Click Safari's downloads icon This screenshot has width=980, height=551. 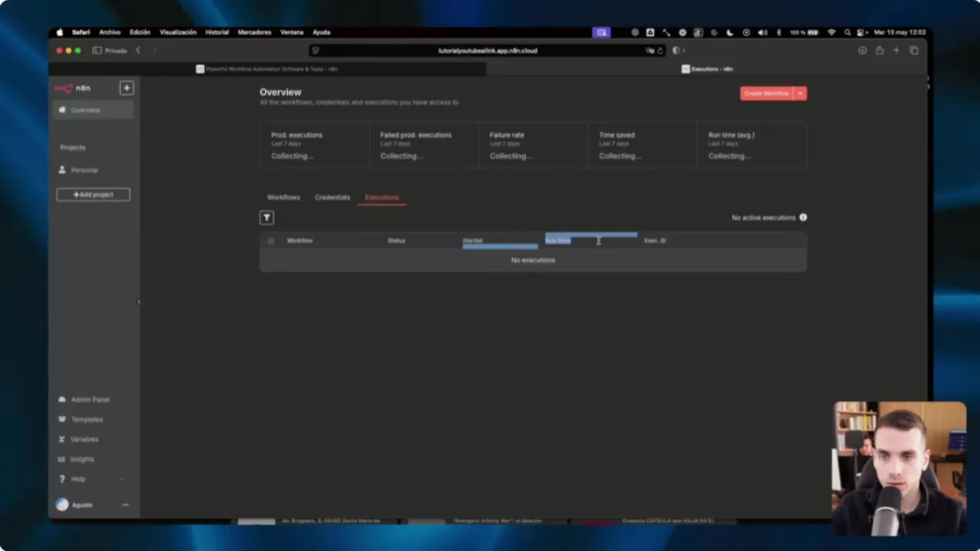point(862,51)
